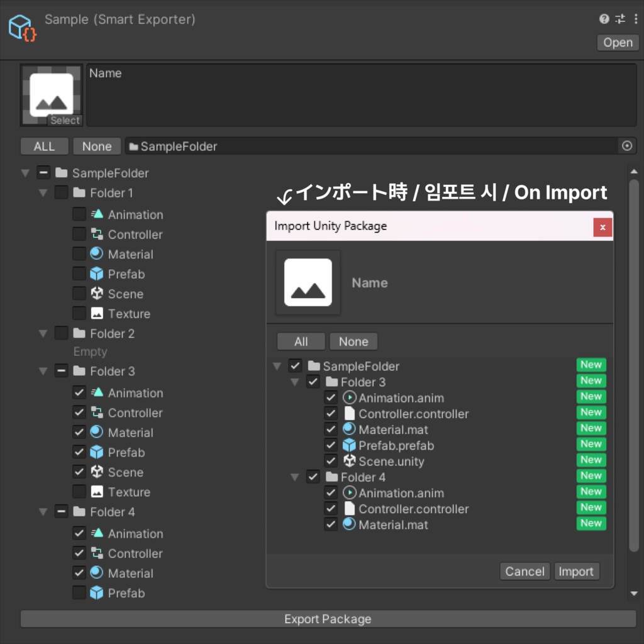Collapse Folder 3 in exporter tree
Image resolution: width=644 pixels, height=644 pixels.
(x=43, y=371)
